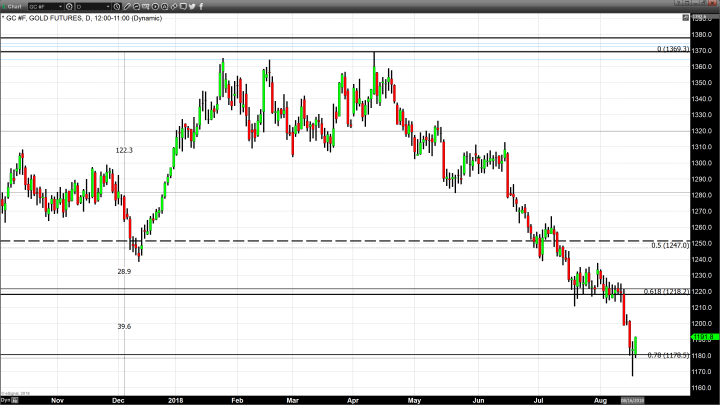The height and width of the screenshot is (405, 720).
Task: Click the Dyn label on time axis
Action: click(x=6, y=400)
